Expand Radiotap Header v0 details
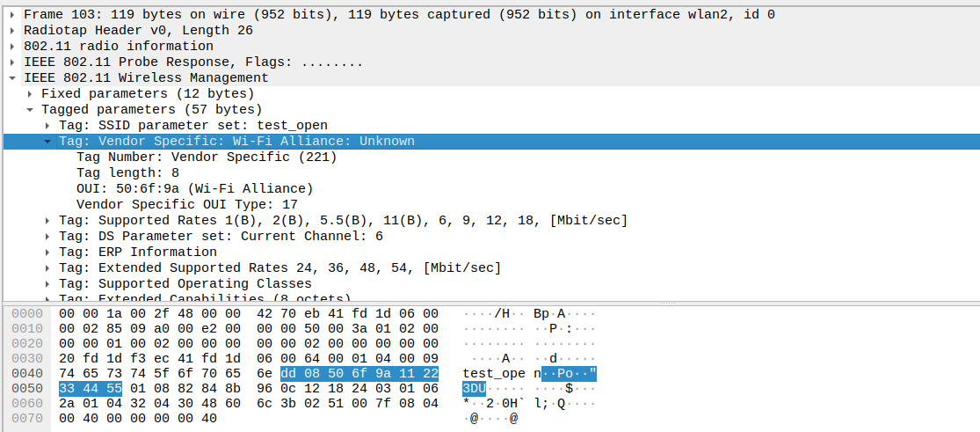This screenshot has width=980, height=432. point(12,31)
